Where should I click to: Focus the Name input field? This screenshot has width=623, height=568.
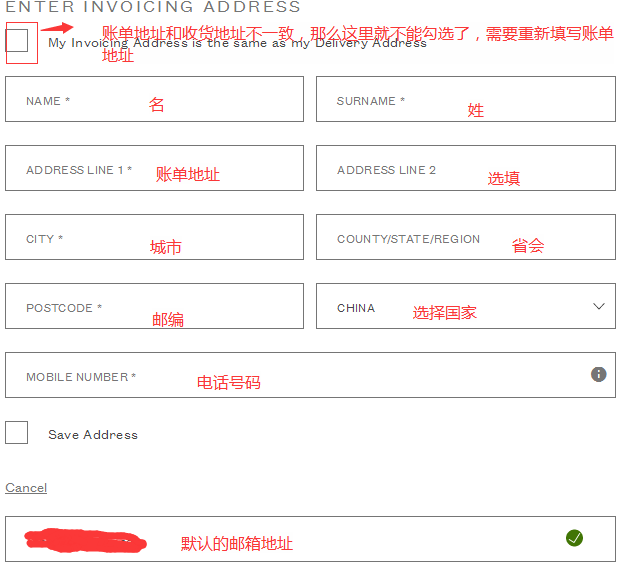(x=154, y=100)
